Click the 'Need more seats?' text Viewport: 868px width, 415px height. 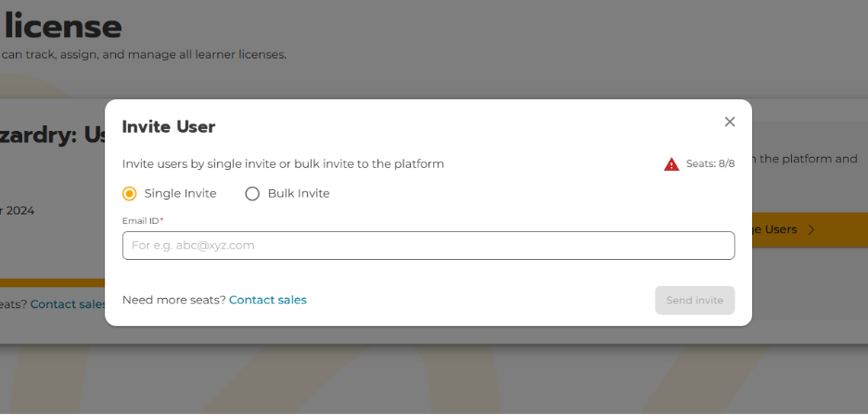click(x=173, y=300)
